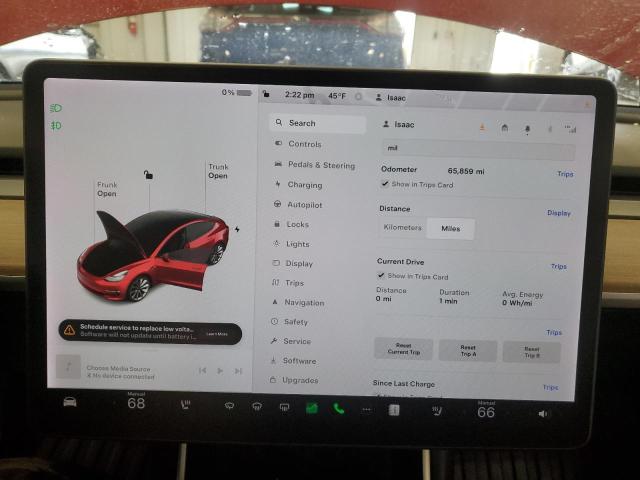Tap the fog light indicator icon
Screen dimensions: 640x480
[56, 126]
